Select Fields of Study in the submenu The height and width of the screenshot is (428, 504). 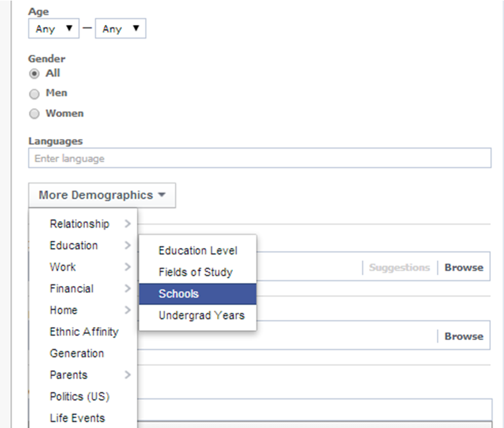pos(198,272)
